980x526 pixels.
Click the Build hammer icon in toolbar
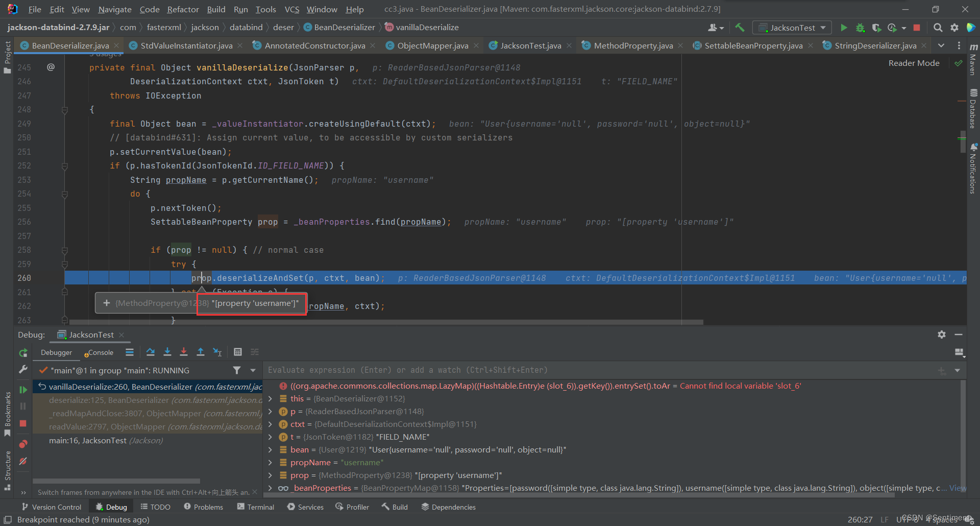(x=740, y=28)
